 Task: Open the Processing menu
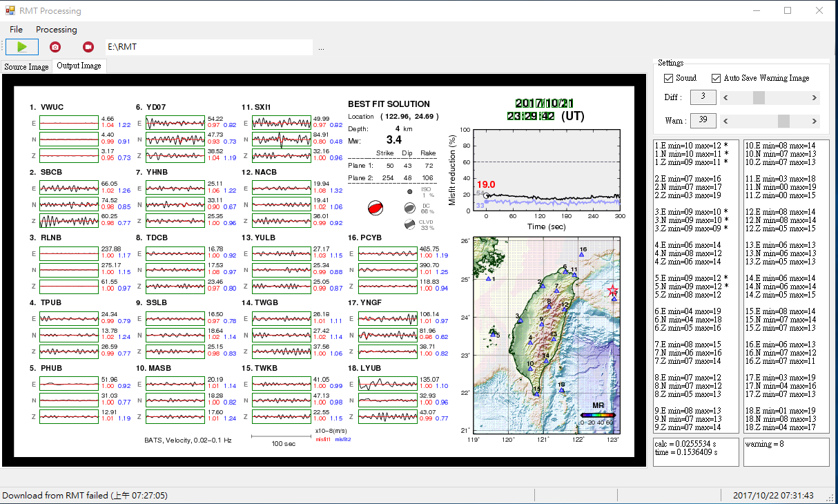[x=57, y=30]
